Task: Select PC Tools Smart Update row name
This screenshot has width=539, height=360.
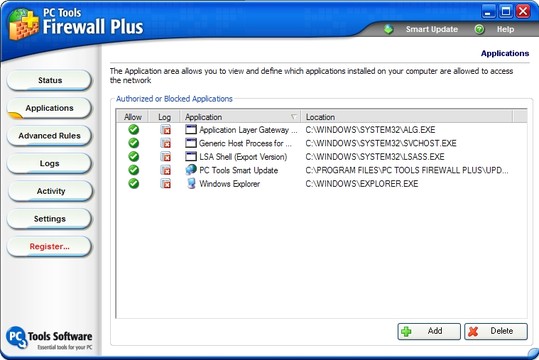Action: [x=239, y=170]
